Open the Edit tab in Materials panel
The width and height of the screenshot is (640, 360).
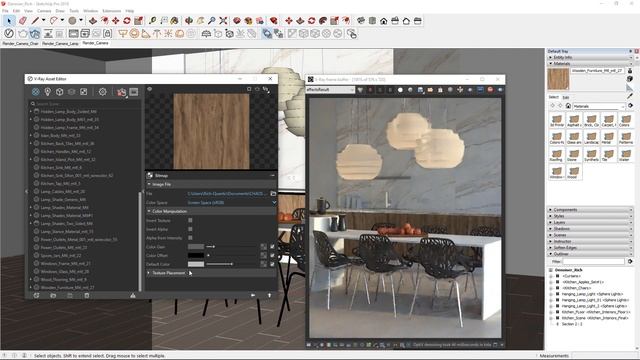click(x=566, y=97)
